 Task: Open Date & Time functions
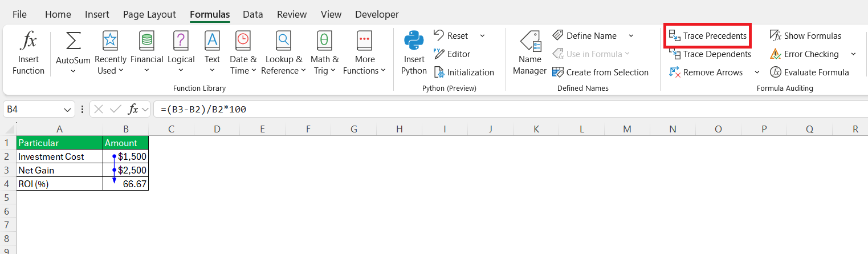tap(243, 54)
